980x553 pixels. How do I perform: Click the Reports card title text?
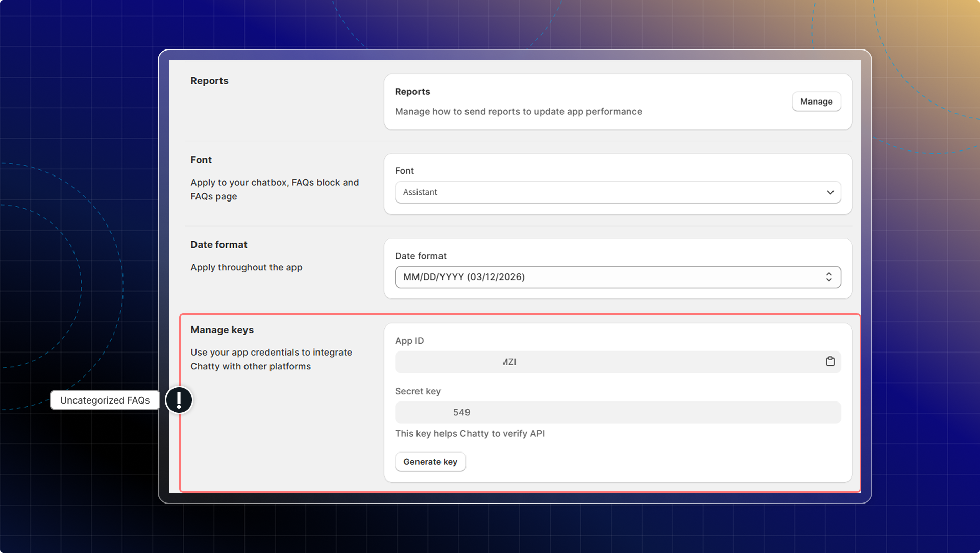[x=412, y=92]
